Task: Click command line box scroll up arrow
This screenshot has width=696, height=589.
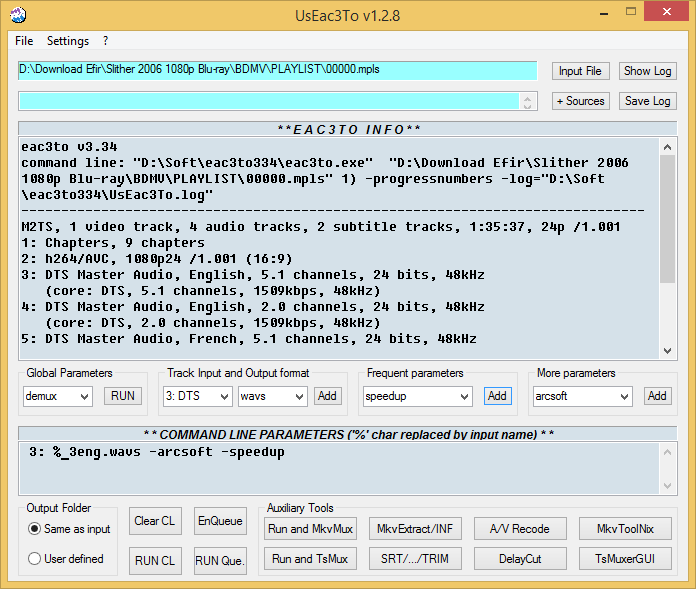Action: click(x=667, y=452)
